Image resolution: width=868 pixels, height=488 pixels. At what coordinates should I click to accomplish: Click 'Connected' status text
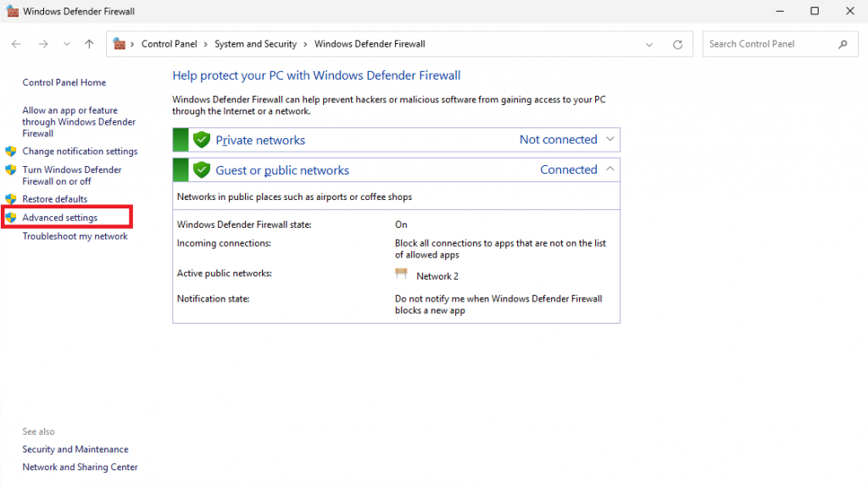(x=569, y=169)
